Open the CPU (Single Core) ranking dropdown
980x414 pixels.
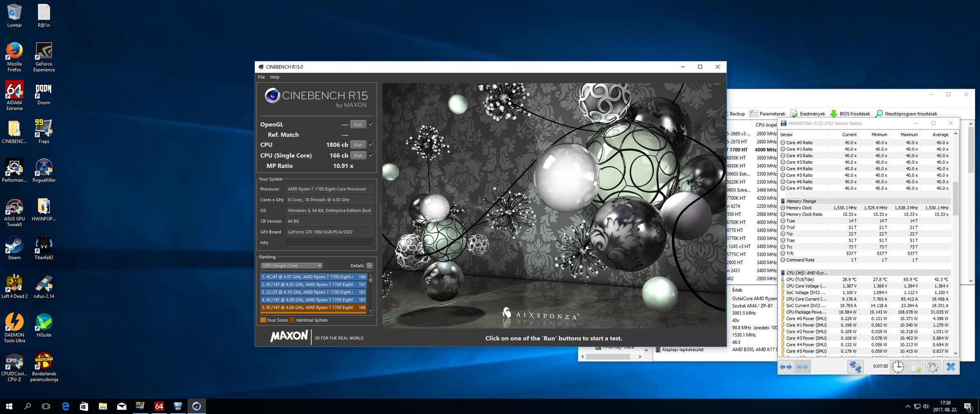(291, 265)
